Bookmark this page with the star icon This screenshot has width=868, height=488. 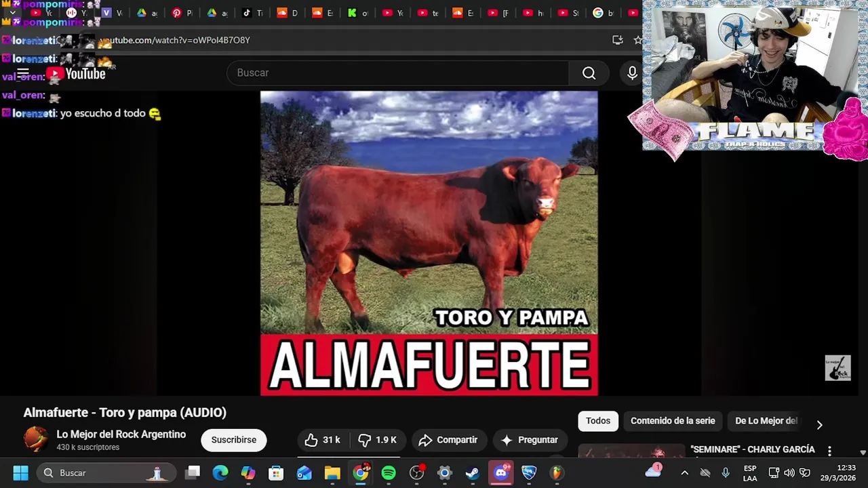tap(637, 40)
